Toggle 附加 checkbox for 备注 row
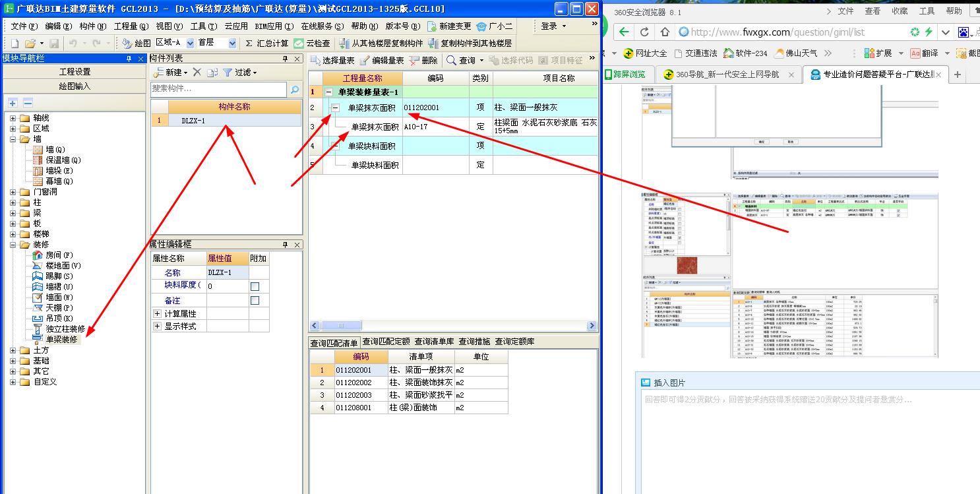The width and height of the screenshot is (980, 494). [255, 301]
